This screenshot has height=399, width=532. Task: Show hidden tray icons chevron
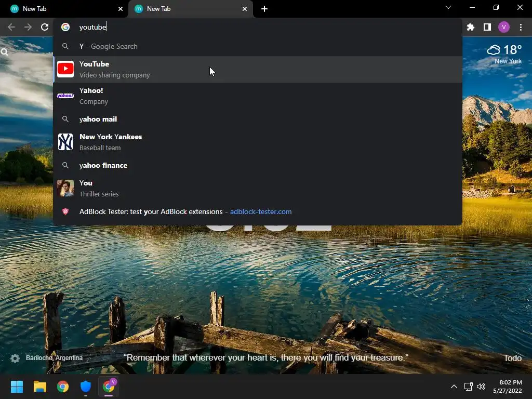(x=454, y=387)
